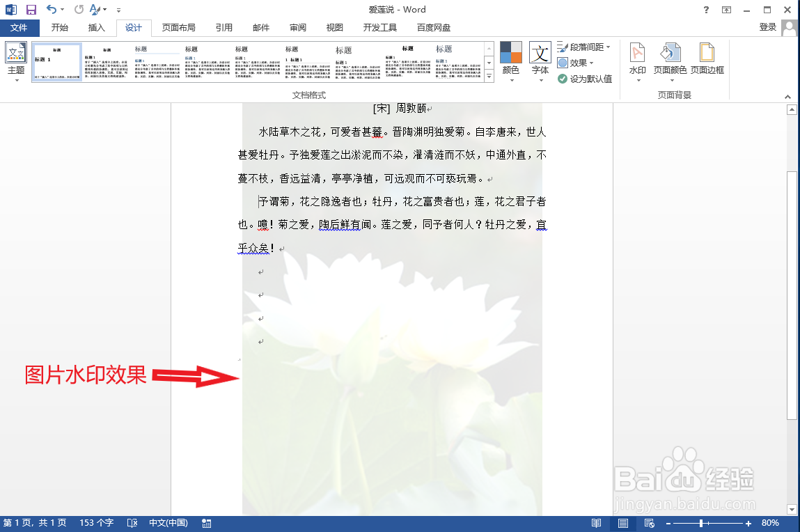Screen dimensions: 800x532
Task: Click language indicator 中文(中国)
Action: click(x=168, y=523)
